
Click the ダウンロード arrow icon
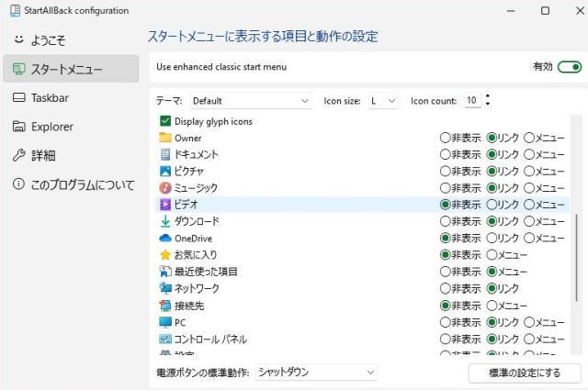pos(165,221)
